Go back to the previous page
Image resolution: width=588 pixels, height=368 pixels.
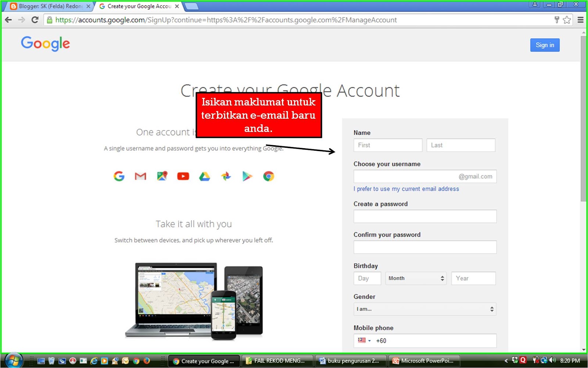[8, 20]
